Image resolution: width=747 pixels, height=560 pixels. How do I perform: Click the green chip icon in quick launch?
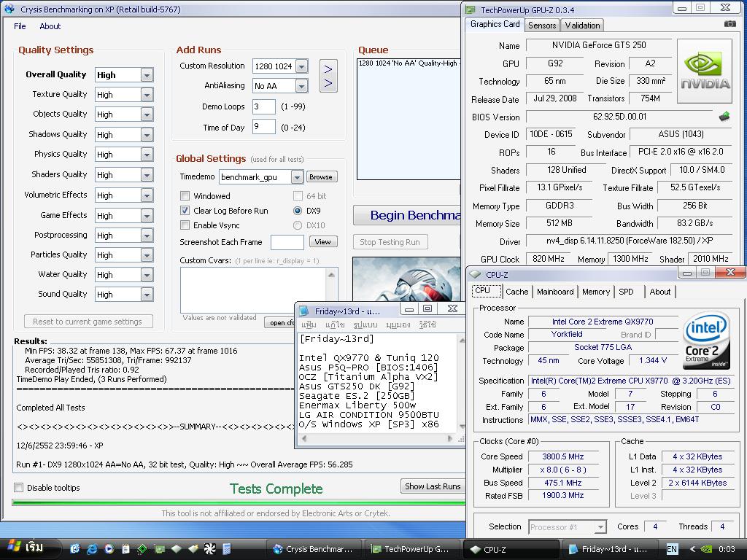tap(142, 549)
